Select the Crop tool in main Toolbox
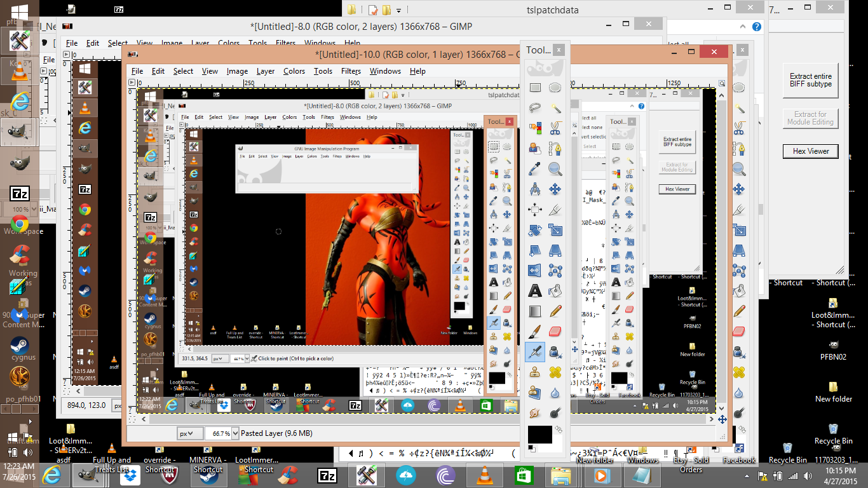868x488 pixels. tap(555, 210)
